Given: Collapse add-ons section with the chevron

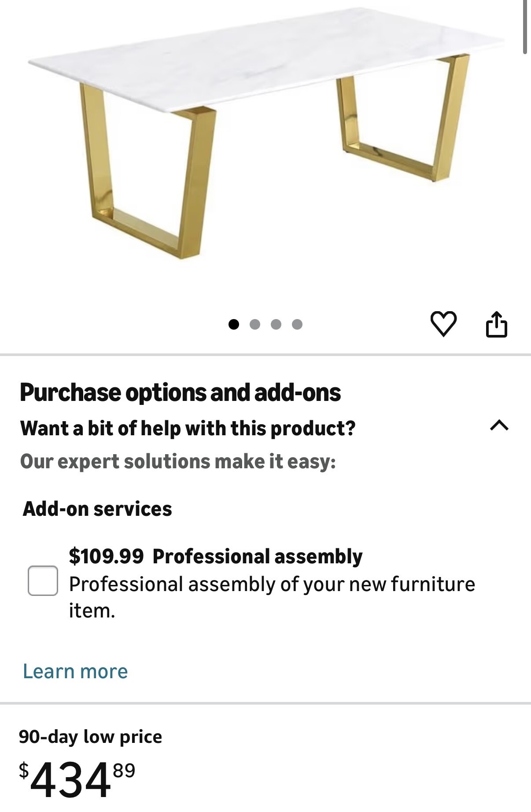Looking at the screenshot, I should click(499, 426).
